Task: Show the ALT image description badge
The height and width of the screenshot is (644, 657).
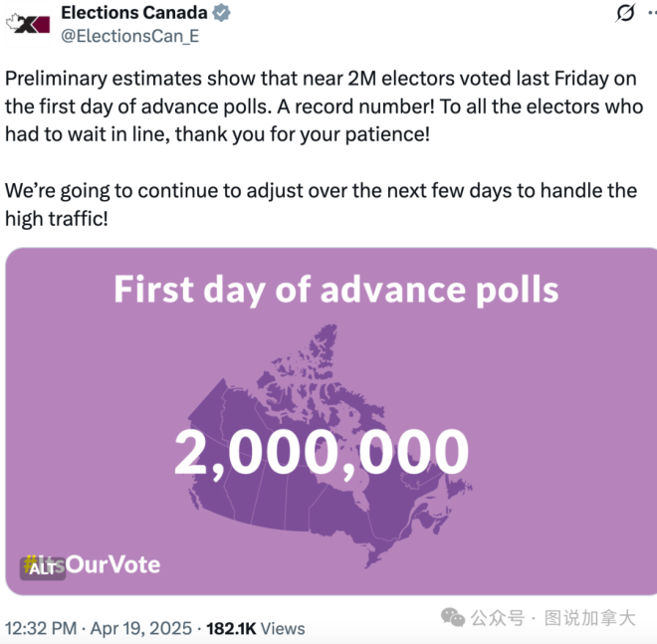Action: point(43,568)
